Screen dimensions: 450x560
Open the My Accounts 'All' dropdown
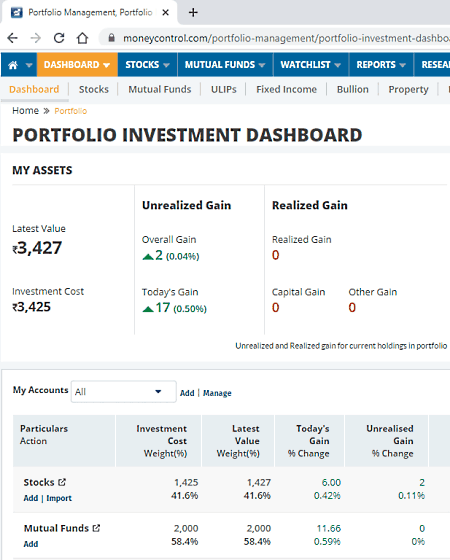click(x=124, y=392)
